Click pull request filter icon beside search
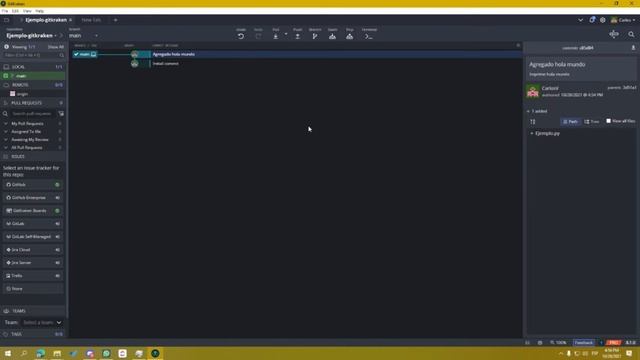Image resolution: width=640 pixels, height=360 pixels. 61,113
